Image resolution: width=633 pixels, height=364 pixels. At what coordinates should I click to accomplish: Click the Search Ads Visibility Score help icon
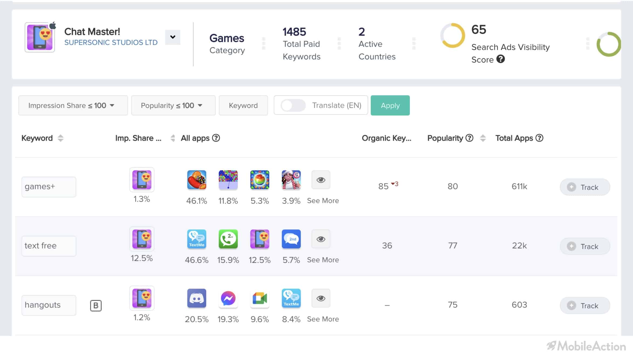tap(501, 59)
